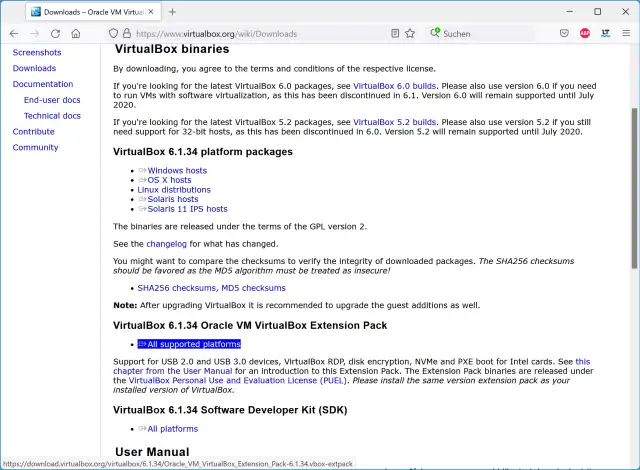The height and width of the screenshot is (470, 640).
Task: Click the User Manual heading
Action: pos(152,452)
